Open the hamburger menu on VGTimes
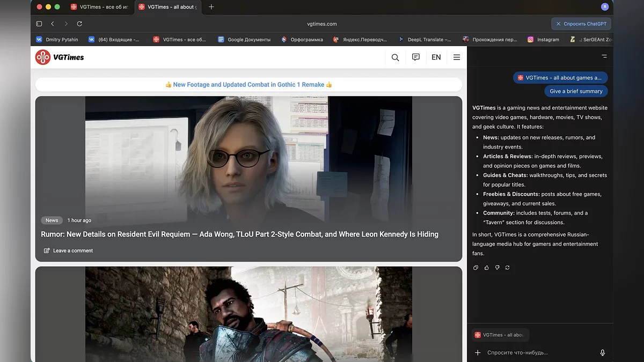Screen dimensions: 644x362 pos(457,57)
